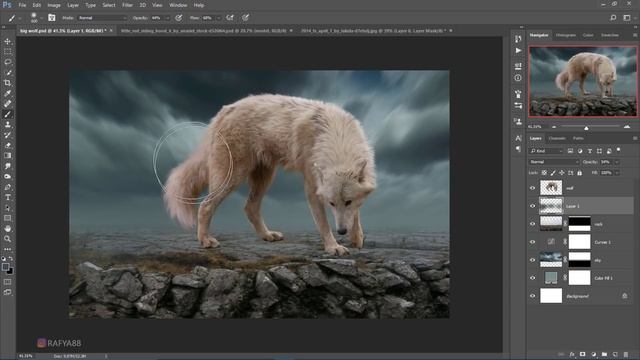640x360 pixels.
Task: Select the Brush tool in toolbox
Action: click(8, 114)
